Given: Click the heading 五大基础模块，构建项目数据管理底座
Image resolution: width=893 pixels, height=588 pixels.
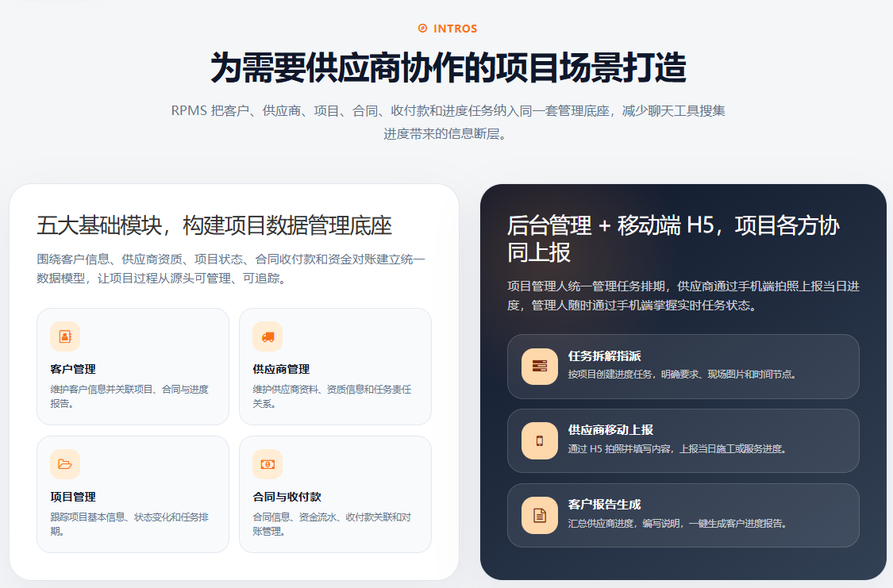Looking at the screenshot, I should (214, 226).
